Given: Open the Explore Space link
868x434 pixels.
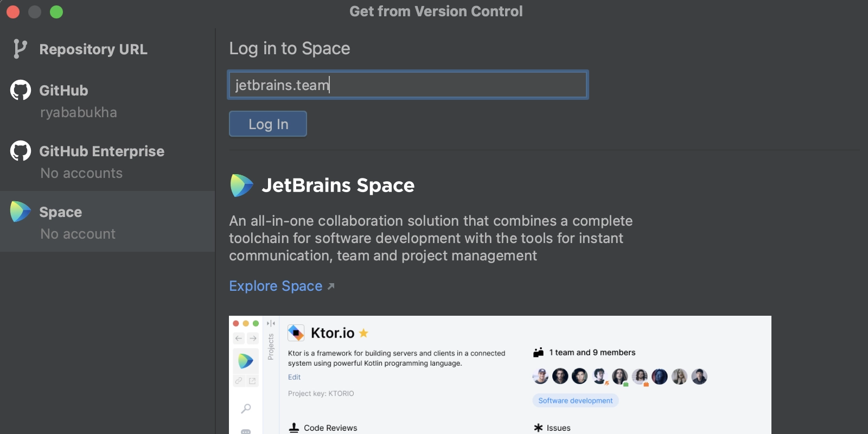Looking at the screenshot, I should [x=276, y=286].
